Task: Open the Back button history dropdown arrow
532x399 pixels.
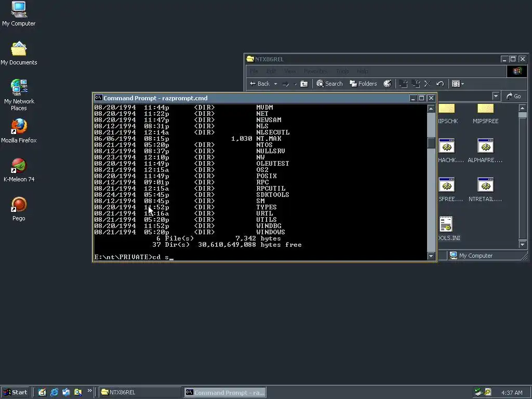Action: pyautogui.click(x=275, y=84)
